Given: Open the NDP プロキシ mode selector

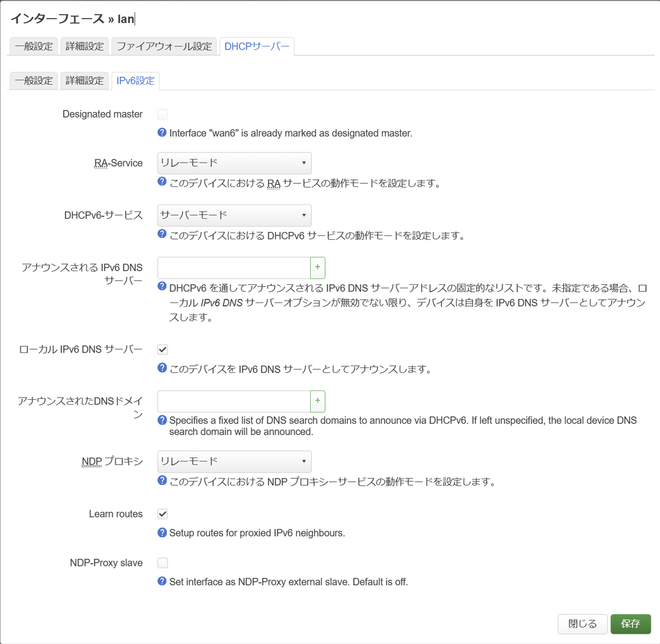Looking at the screenshot, I should [234, 461].
